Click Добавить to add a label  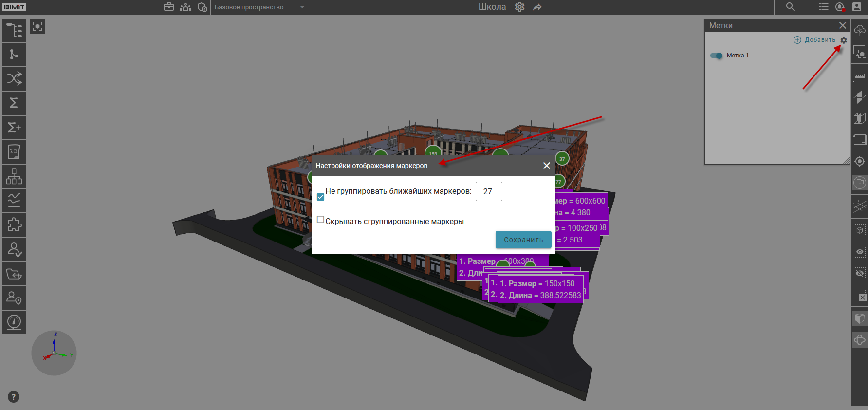click(x=814, y=40)
